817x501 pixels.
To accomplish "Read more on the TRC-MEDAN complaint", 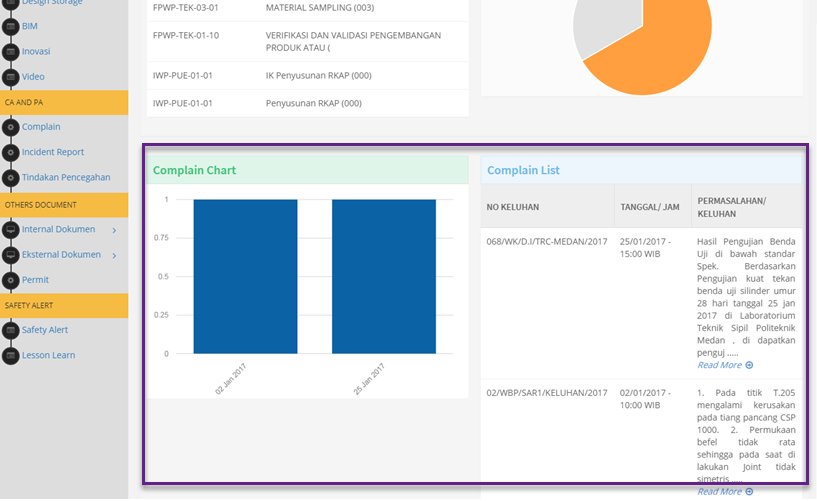I will tap(725, 365).
